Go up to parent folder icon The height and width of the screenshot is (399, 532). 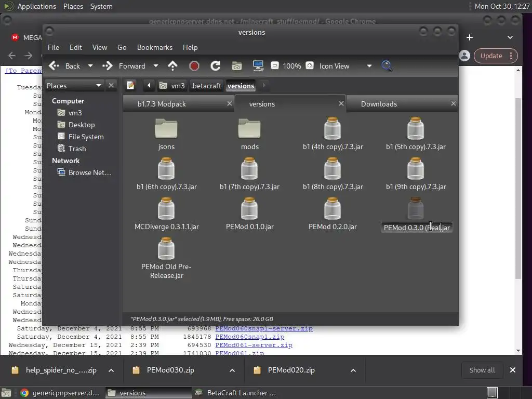pos(172,66)
